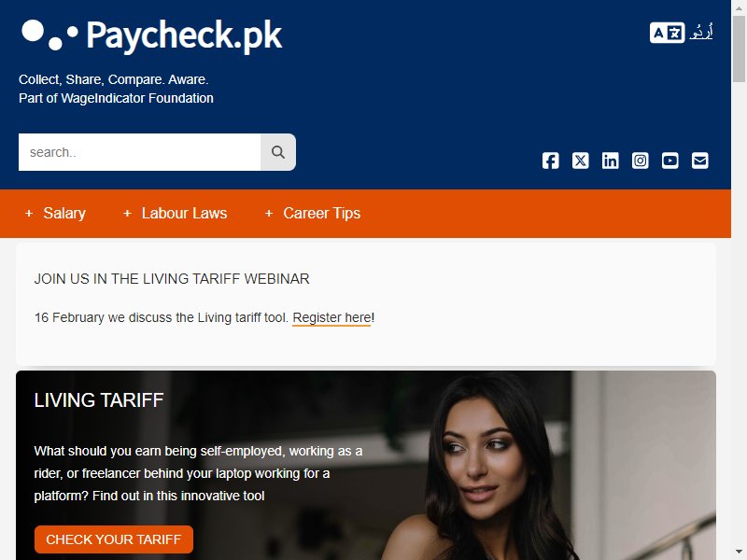The image size is (747, 560).
Task: Click the vertical scrollbar thumb
Action: click(x=739, y=49)
